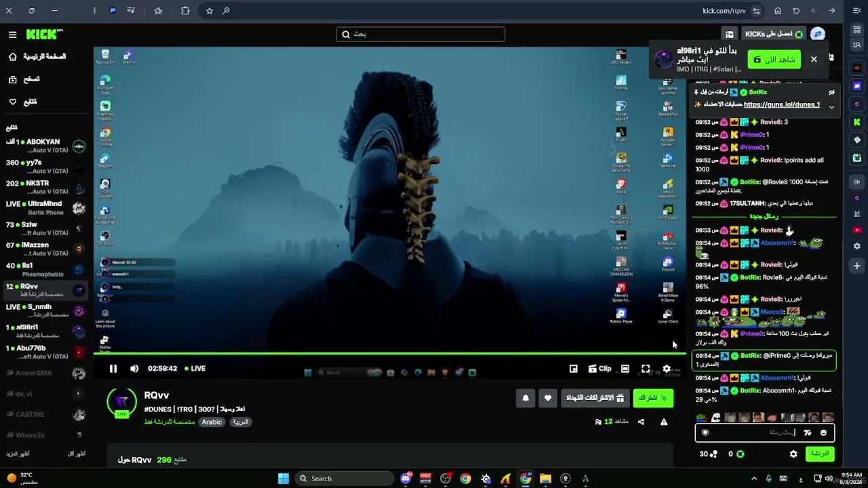868x488 pixels.
Task: Open the RQvv channel avatar under the player
Action: pyautogui.click(x=122, y=402)
